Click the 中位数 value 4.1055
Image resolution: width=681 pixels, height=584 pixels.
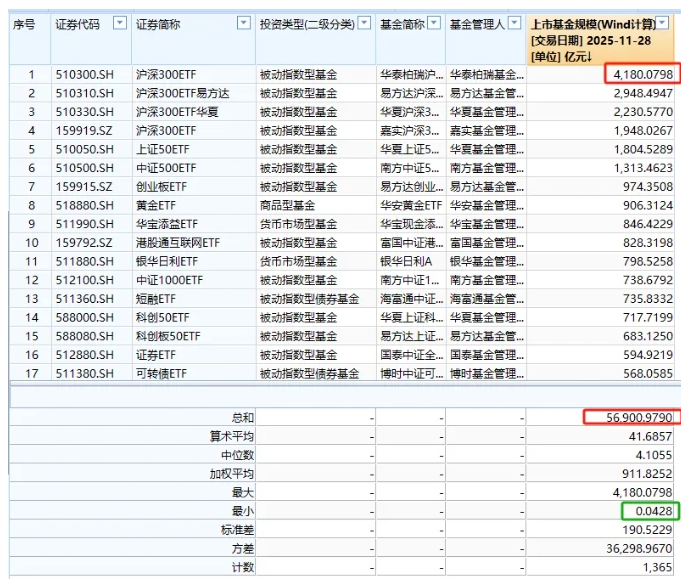pyautogui.click(x=654, y=455)
